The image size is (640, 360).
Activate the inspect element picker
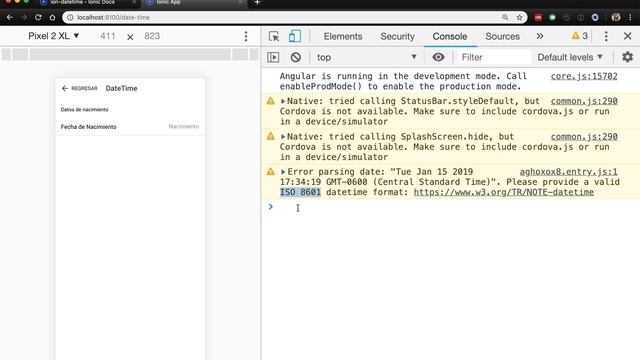pos(274,36)
